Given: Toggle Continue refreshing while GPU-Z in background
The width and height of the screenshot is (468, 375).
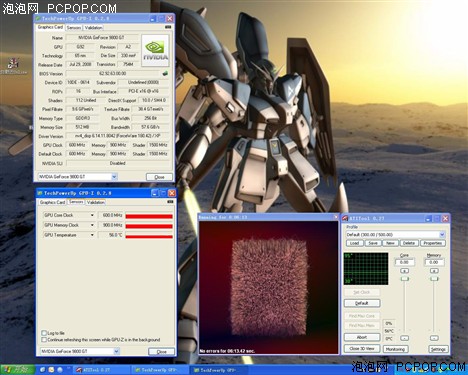Looking at the screenshot, I should coord(44,340).
